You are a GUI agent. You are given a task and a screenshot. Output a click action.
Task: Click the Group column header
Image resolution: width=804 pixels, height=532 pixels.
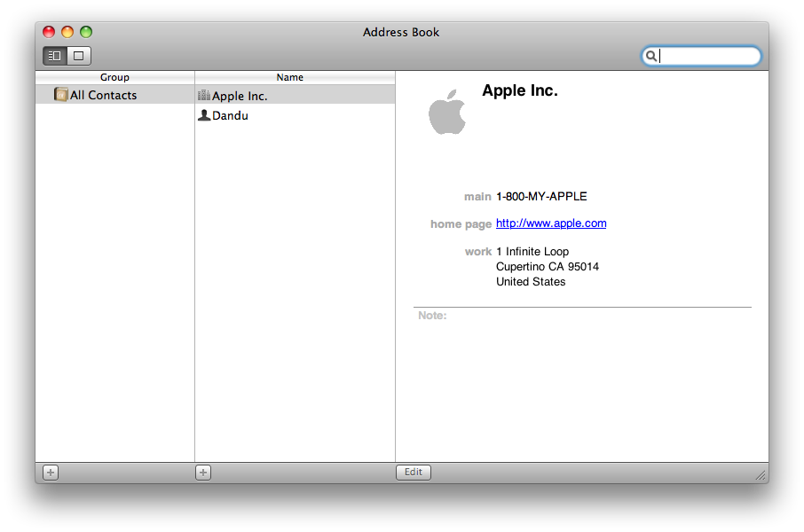click(x=114, y=77)
